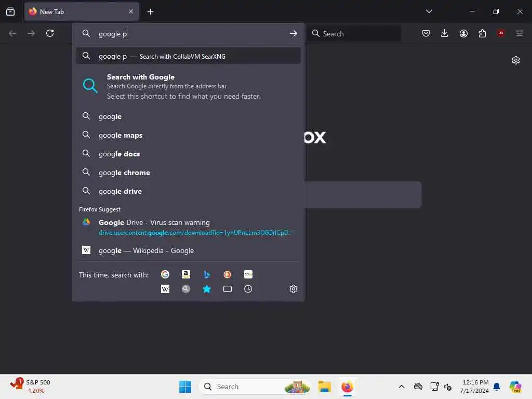
Task: Open Firefox View icon in the tab strip
Action: point(10,11)
